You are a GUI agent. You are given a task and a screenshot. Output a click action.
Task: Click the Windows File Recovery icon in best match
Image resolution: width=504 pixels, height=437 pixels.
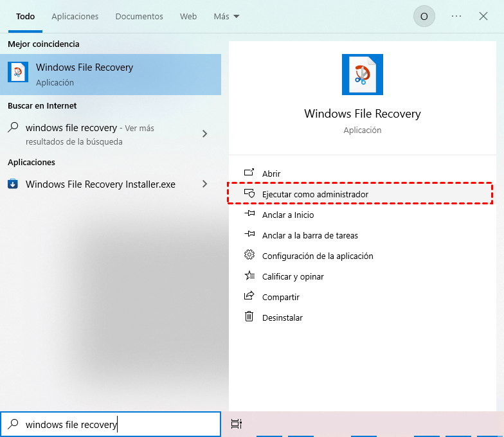[18, 72]
